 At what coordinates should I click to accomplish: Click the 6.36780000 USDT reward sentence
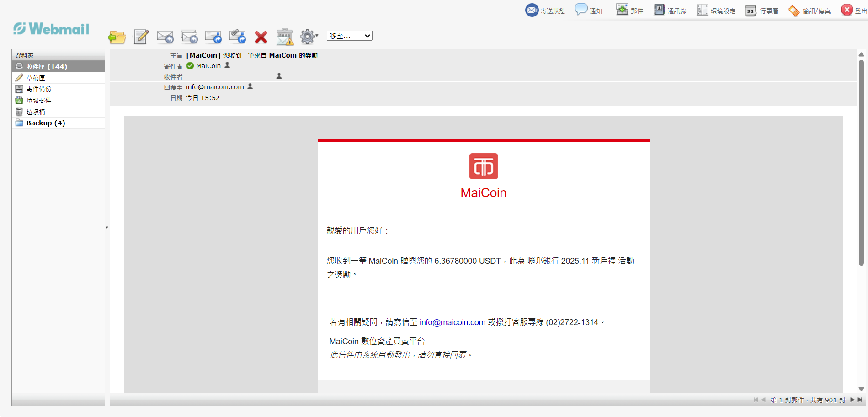[x=480, y=267]
